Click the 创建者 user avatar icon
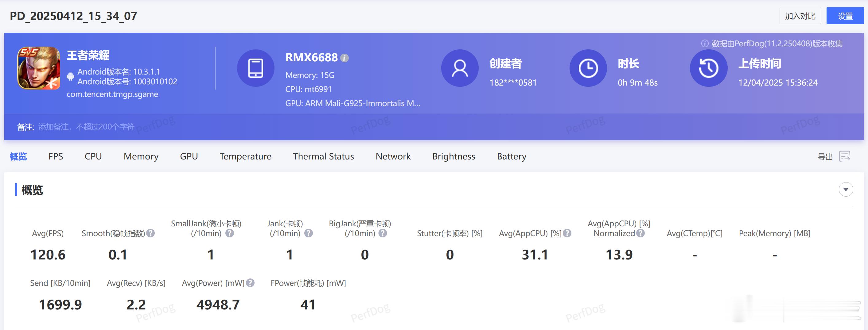The height and width of the screenshot is (330, 868). [x=460, y=68]
